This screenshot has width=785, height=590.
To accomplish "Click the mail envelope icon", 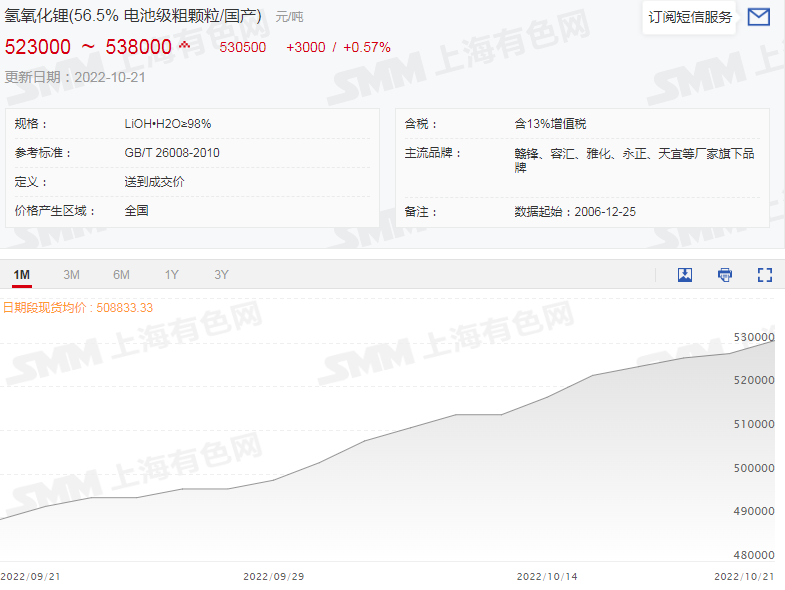I will point(759,17).
